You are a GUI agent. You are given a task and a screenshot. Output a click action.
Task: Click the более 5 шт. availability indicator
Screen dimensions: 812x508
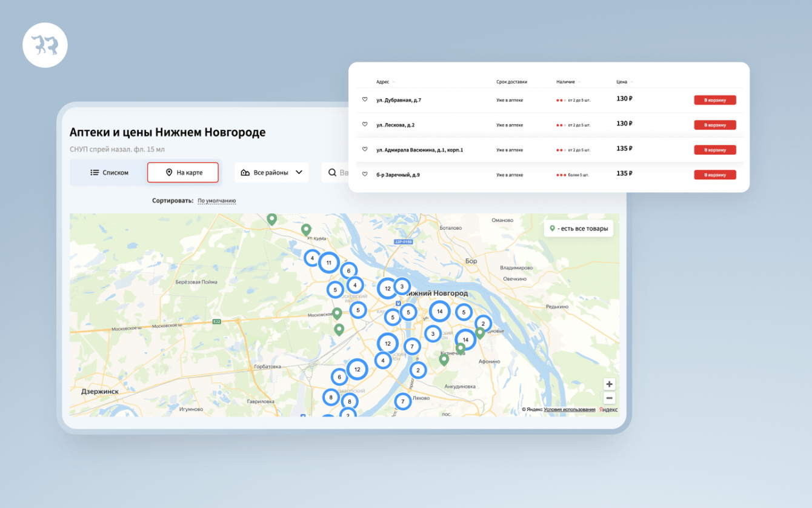[573, 175]
